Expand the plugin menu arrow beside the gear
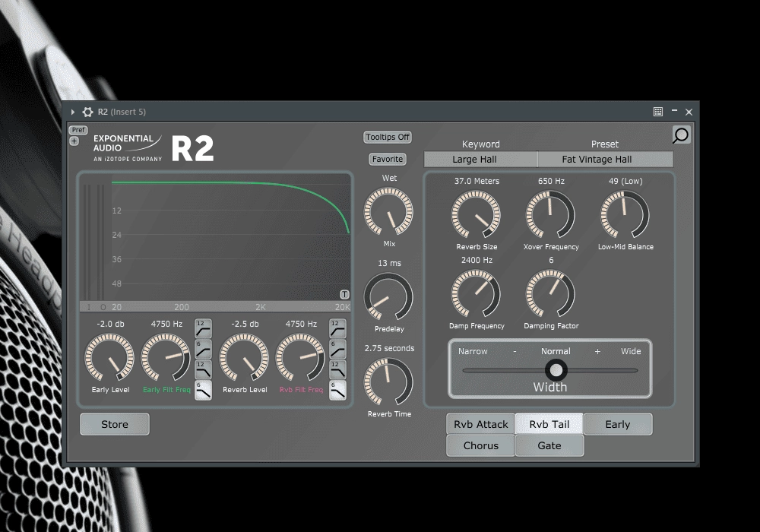The height and width of the screenshot is (532, 760). (x=73, y=112)
